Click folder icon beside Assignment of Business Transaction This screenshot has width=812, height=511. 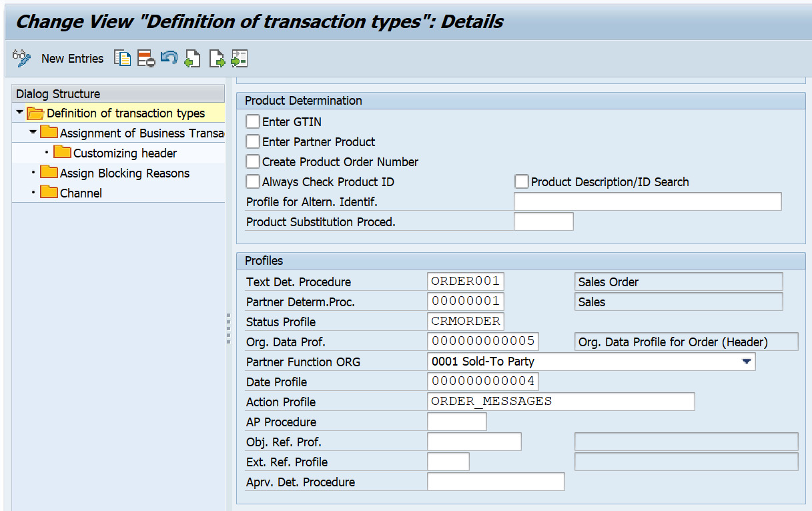pyautogui.click(x=49, y=133)
